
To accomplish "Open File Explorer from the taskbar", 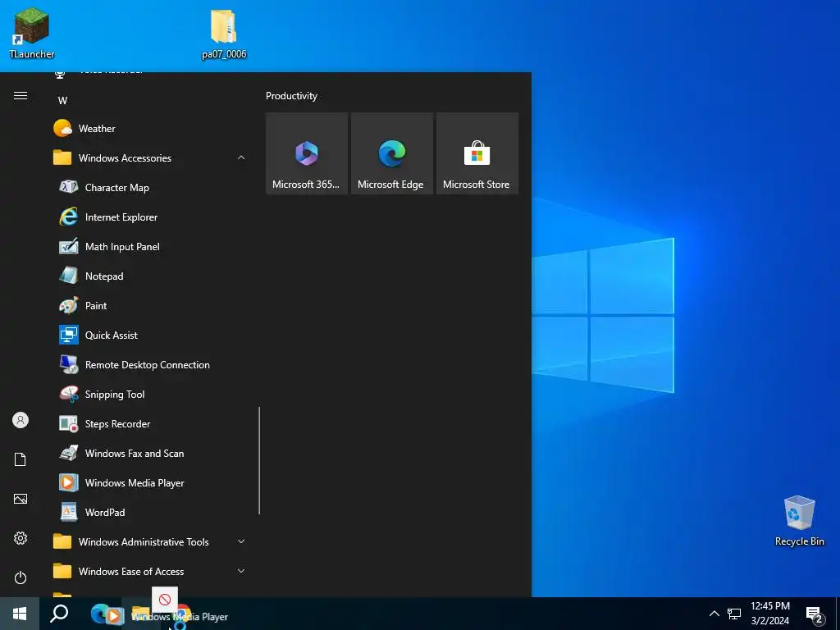I will point(141,614).
